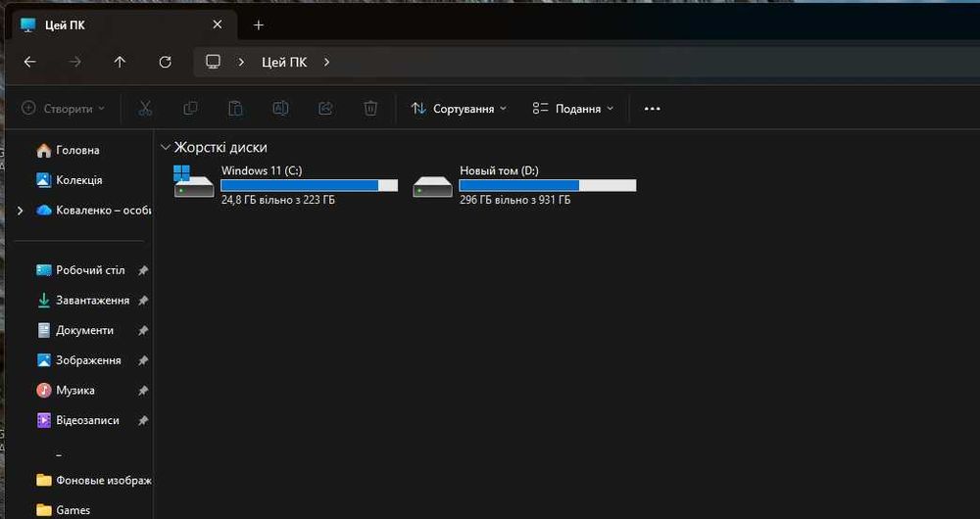Image resolution: width=980 pixels, height=519 pixels.
Task: Click the forward navigation arrow
Action: click(x=75, y=62)
